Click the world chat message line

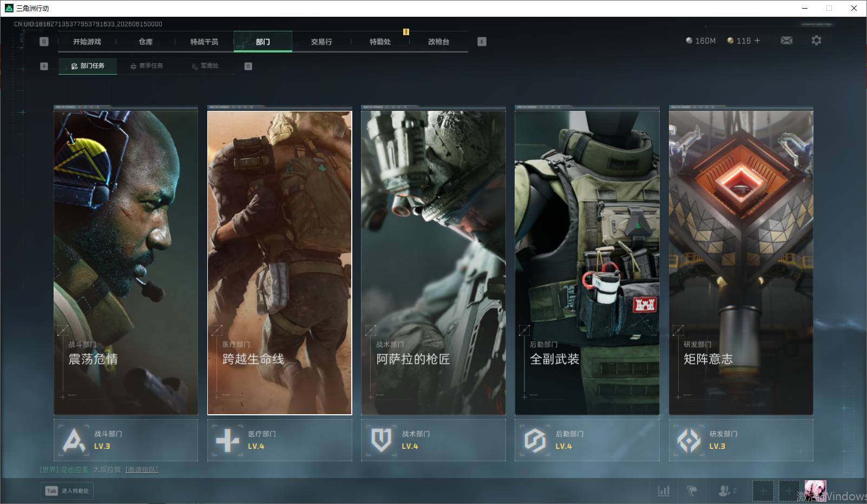pos(99,470)
